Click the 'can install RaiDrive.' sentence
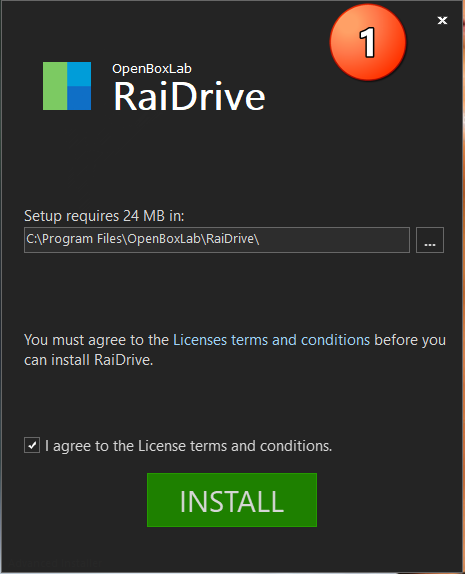 coord(89,360)
